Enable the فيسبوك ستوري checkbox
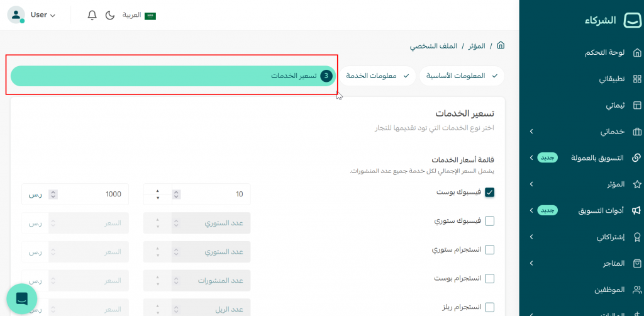The image size is (644, 316). (x=490, y=221)
